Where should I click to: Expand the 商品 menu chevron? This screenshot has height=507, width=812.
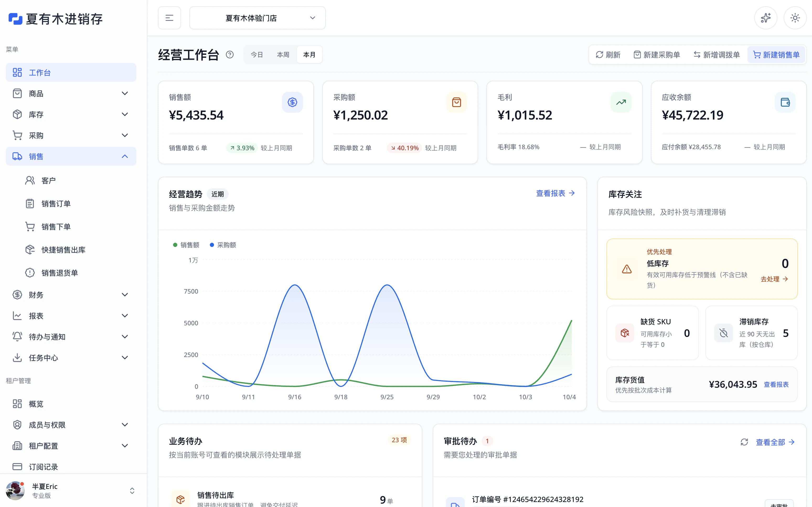pos(125,94)
